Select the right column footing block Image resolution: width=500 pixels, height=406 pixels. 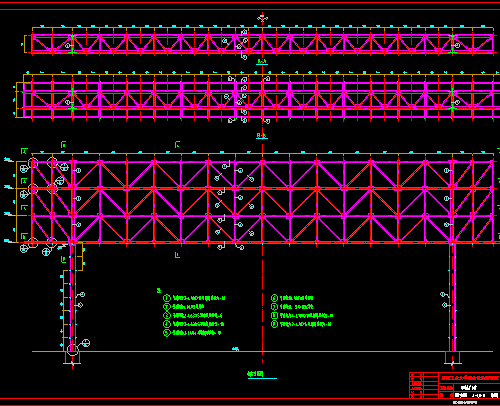[452, 357]
